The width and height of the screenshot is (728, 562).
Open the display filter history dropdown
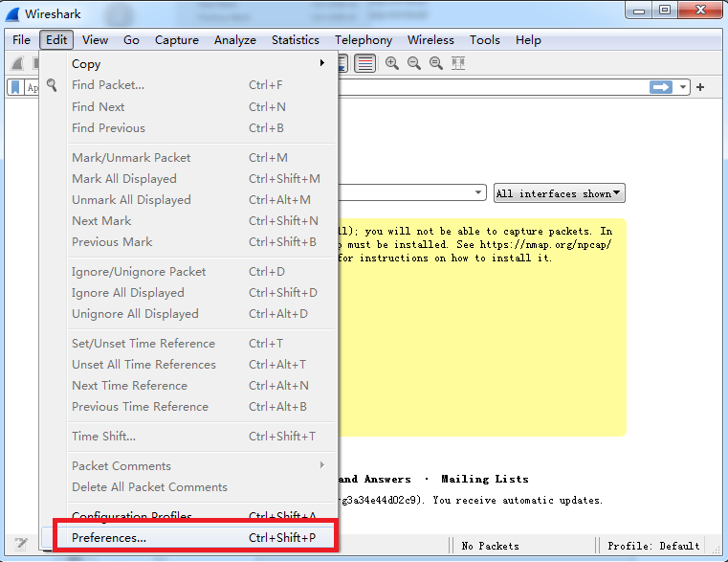point(684,87)
